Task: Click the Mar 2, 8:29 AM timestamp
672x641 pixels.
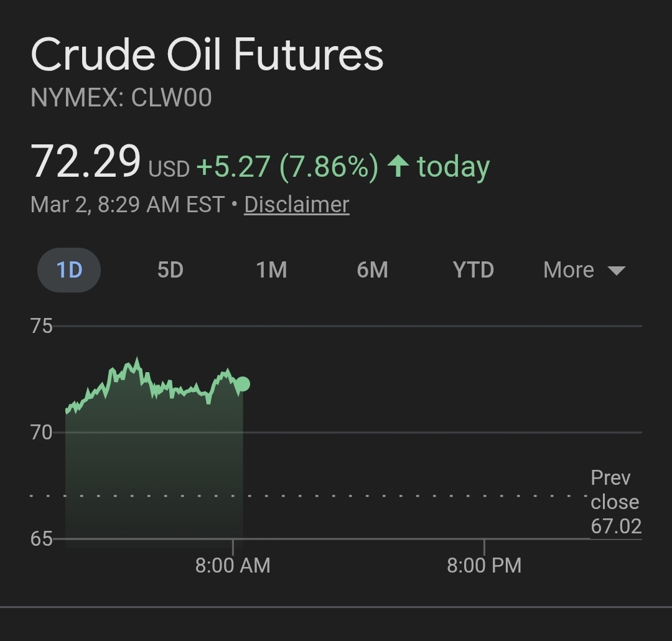Action: pos(126,205)
